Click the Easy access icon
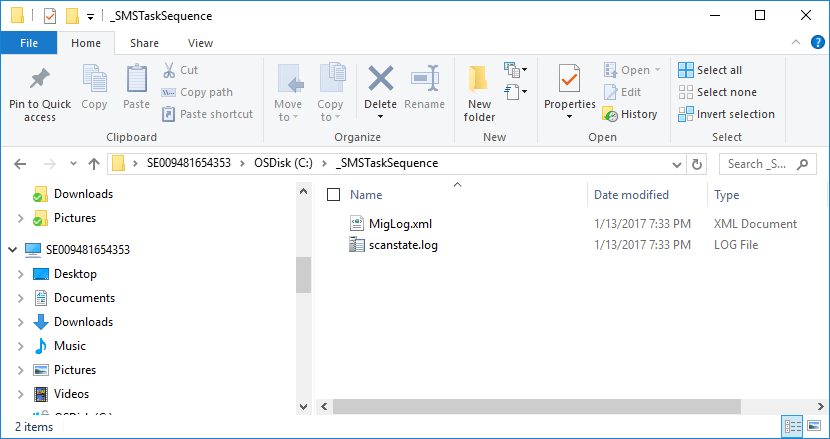The height and width of the screenshot is (439, 830). click(x=512, y=92)
